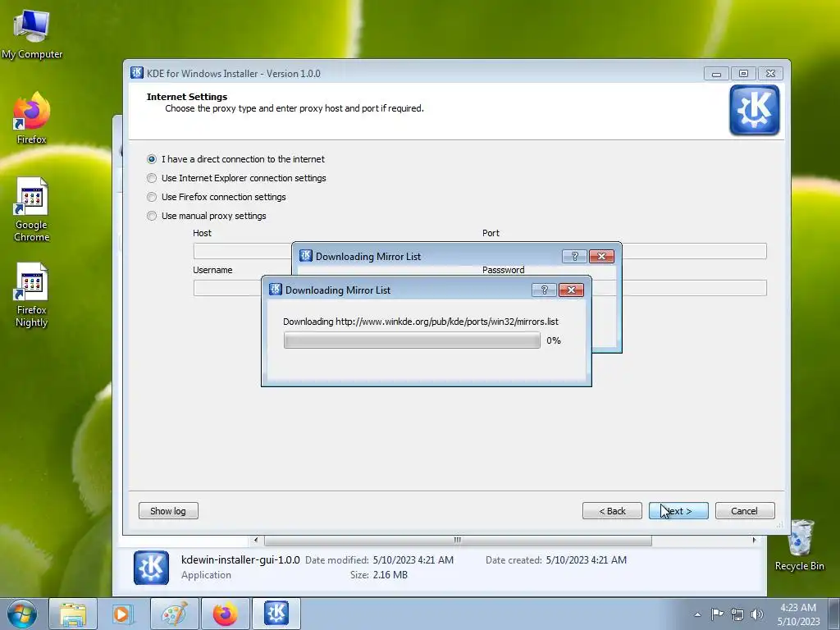Click the Host input field
Viewport: 840px width, 630px height.
[x=242, y=251]
